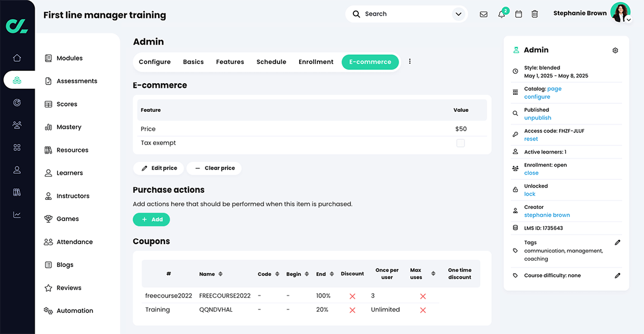Open user menu arrow by avatar
The height and width of the screenshot is (334, 644).
628,20
